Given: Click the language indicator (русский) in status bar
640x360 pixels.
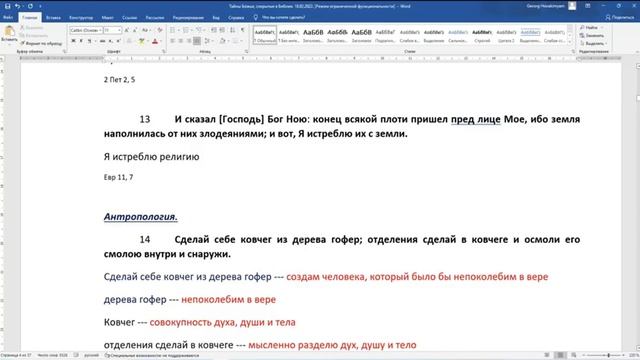Looking at the screenshot, I should pyautogui.click(x=91, y=356).
